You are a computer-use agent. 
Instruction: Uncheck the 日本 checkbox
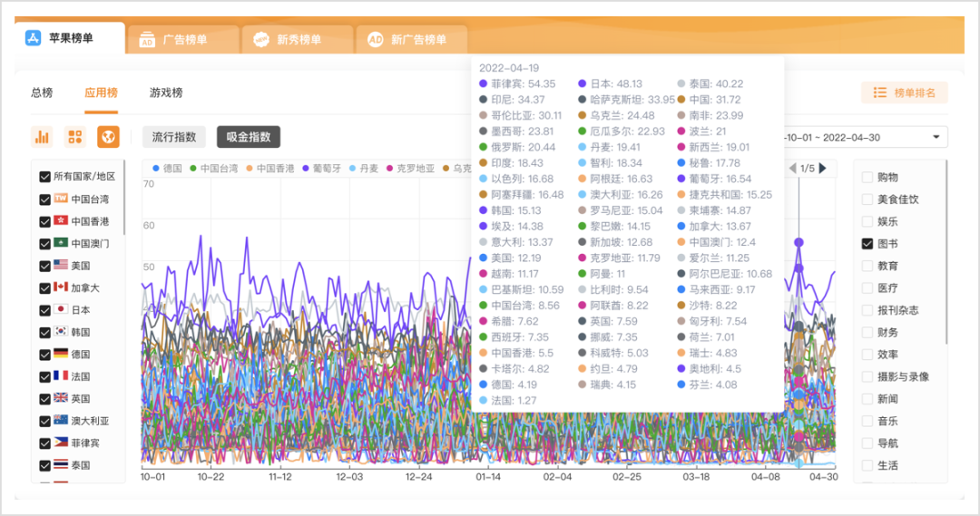pyautogui.click(x=44, y=310)
